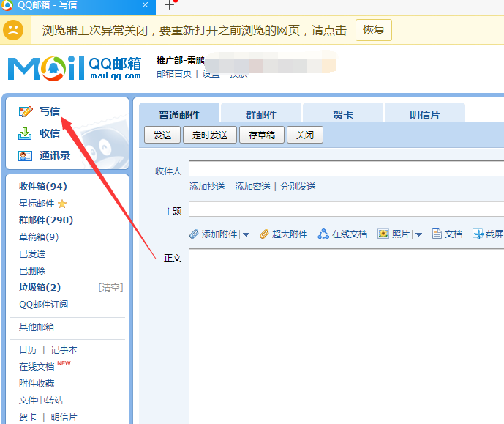Screen dimensions: 504x424
Task: Click the 关闭 button in compose toolbar
Action: [x=305, y=135]
